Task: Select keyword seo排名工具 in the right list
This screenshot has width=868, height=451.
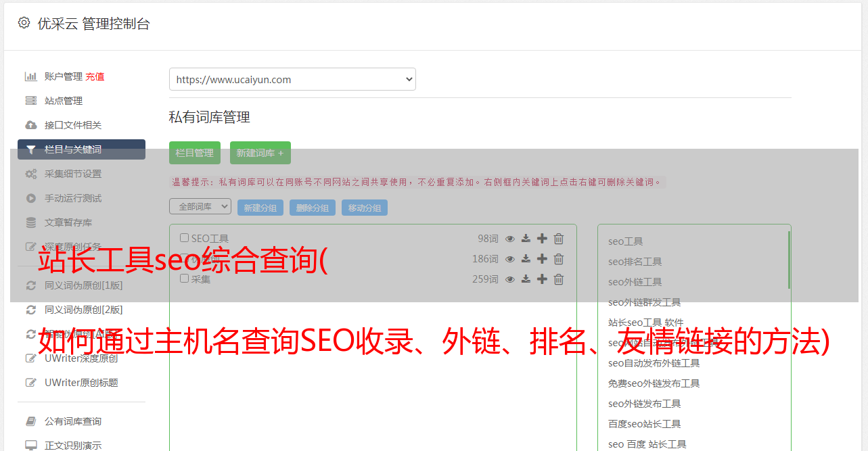Action: [x=635, y=262]
